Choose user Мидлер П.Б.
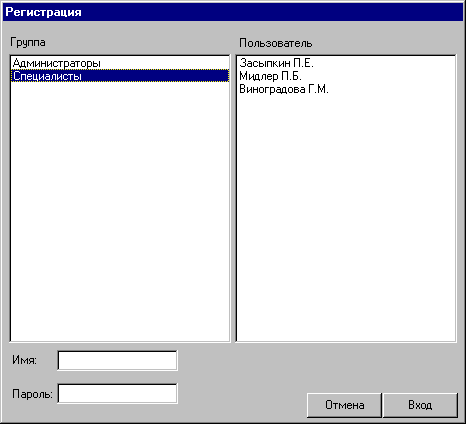Image resolution: width=466 pixels, height=424 pixels. pyautogui.click(x=270, y=76)
